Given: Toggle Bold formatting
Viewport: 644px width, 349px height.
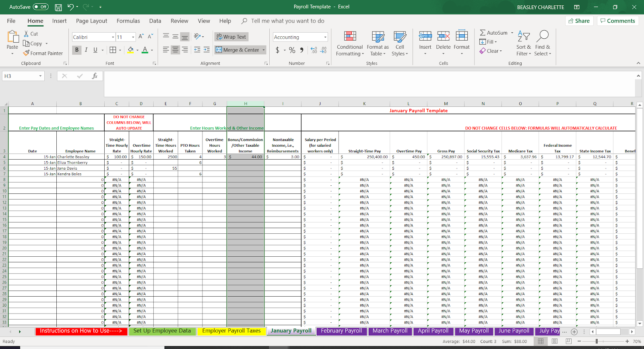Looking at the screenshot, I should click(76, 50).
